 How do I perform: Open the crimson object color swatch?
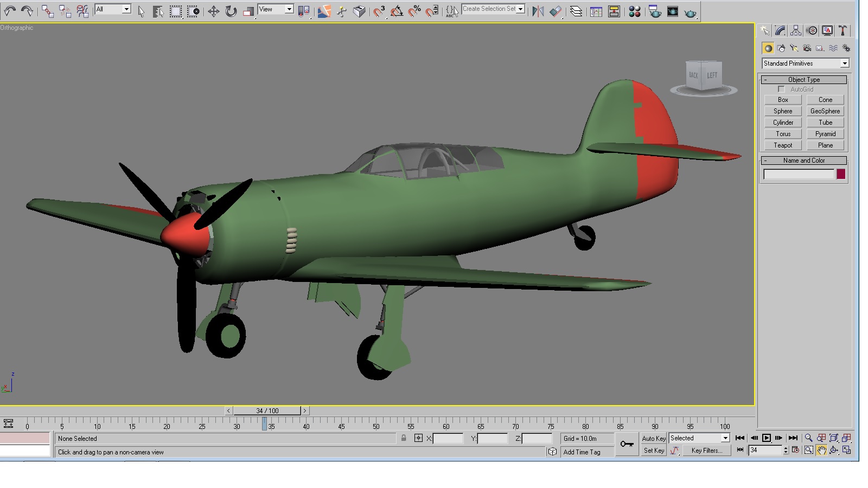click(x=841, y=174)
